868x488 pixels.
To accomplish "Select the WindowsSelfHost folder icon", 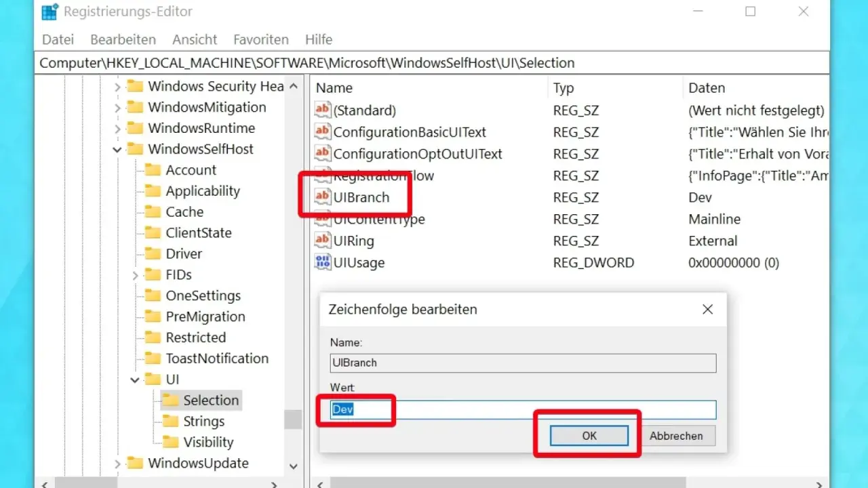I will click(x=136, y=149).
